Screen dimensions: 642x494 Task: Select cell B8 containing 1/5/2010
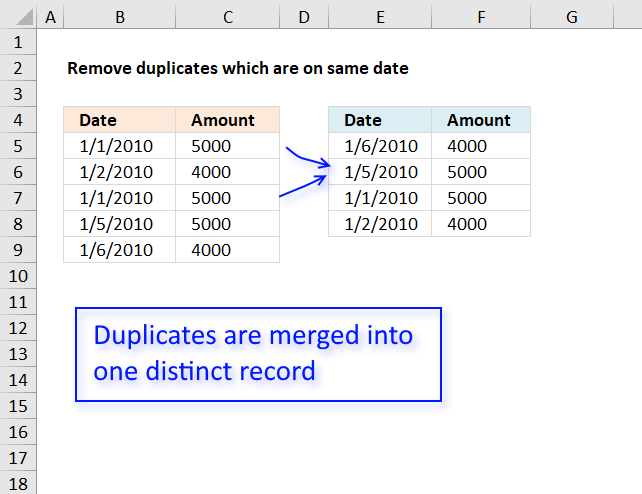(x=120, y=224)
